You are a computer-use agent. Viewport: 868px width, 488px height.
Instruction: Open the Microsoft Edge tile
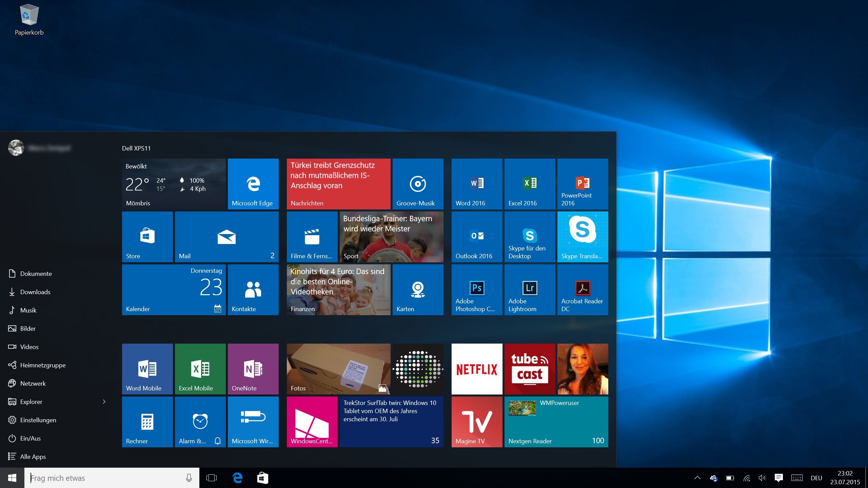coord(253,184)
